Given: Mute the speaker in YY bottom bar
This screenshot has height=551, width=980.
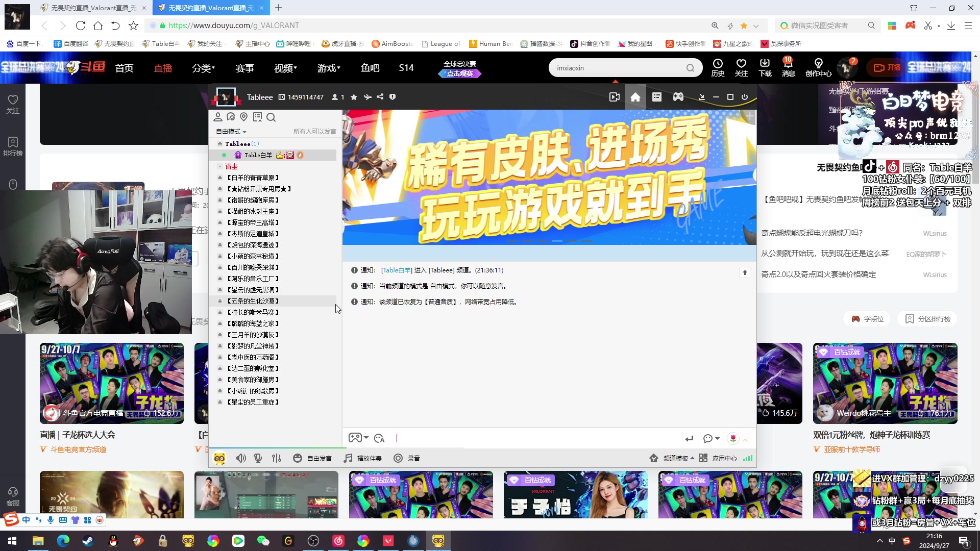Looking at the screenshot, I should [241, 458].
